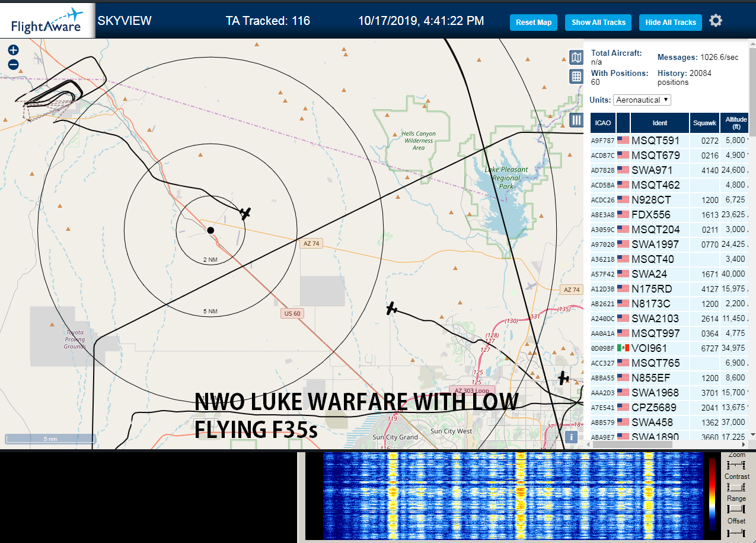
Task: Click the table horizontal scroll left arrow
Action: coord(589,444)
